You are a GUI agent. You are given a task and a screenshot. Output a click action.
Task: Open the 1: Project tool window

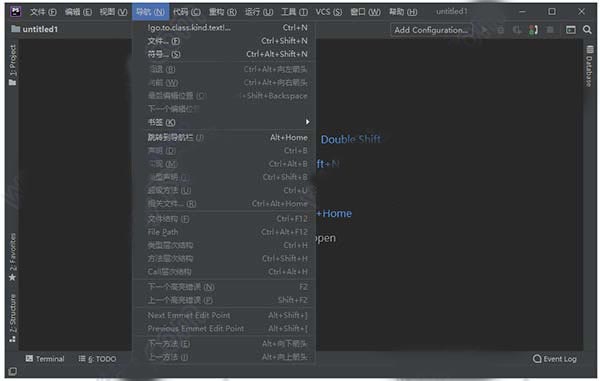(x=13, y=65)
